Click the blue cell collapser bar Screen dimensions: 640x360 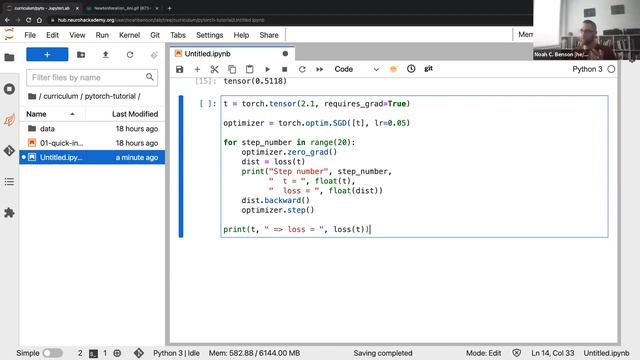pyautogui.click(x=181, y=167)
